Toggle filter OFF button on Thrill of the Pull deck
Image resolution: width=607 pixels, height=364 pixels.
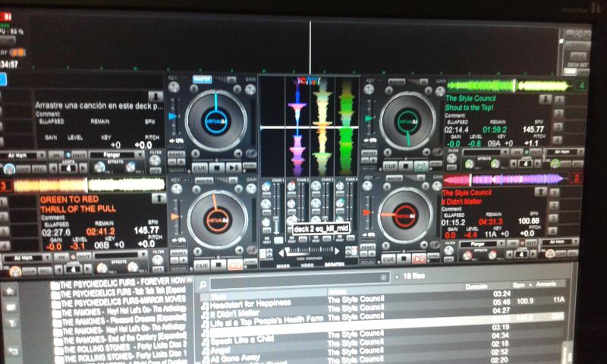[x=158, y=270]
